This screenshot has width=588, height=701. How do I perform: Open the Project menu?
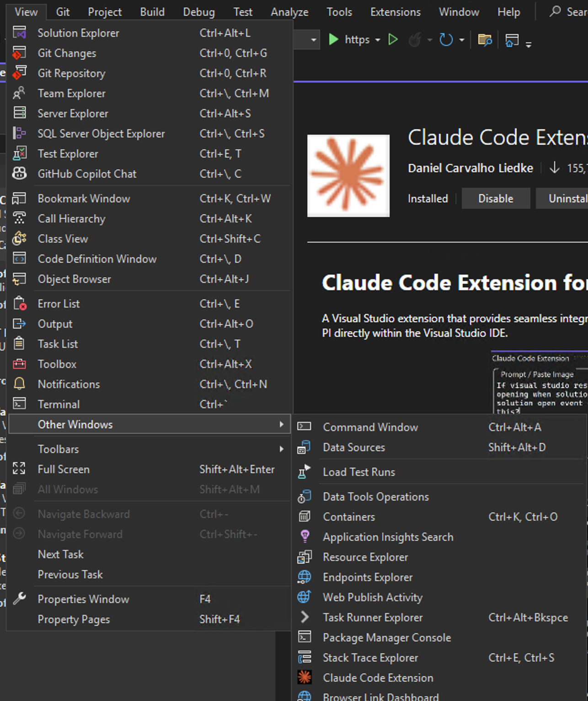pyautogui.click(x=105, y=12)
